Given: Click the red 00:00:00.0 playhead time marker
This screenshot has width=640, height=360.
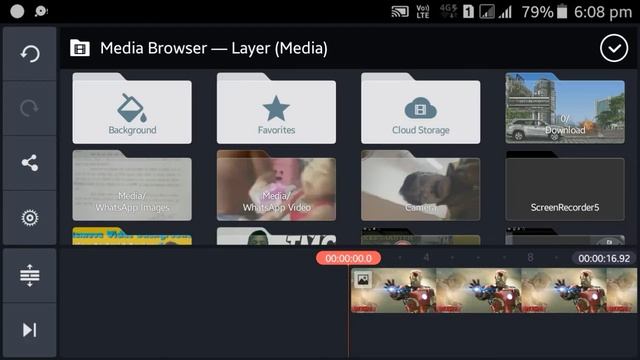Looking at the screenshot, I should tap(349, 258).
